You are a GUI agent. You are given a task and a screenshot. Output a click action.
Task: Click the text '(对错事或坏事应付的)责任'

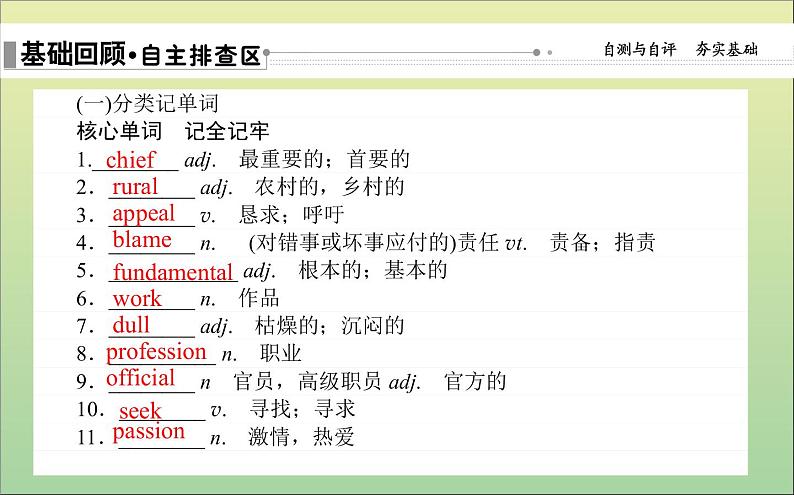coord(374,242)
